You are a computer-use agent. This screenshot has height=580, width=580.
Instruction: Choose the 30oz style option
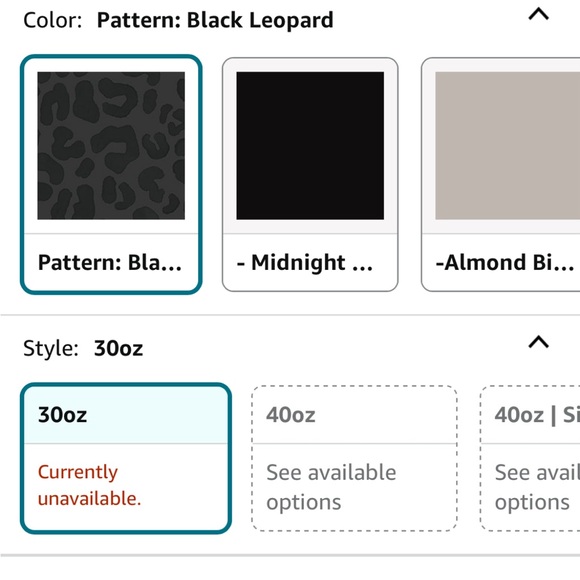coord(126,458)
